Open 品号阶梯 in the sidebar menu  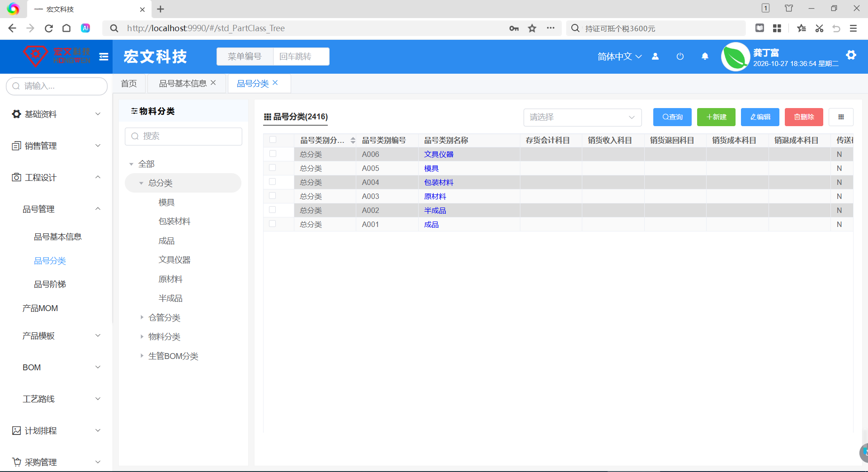[x=50, y=284]
